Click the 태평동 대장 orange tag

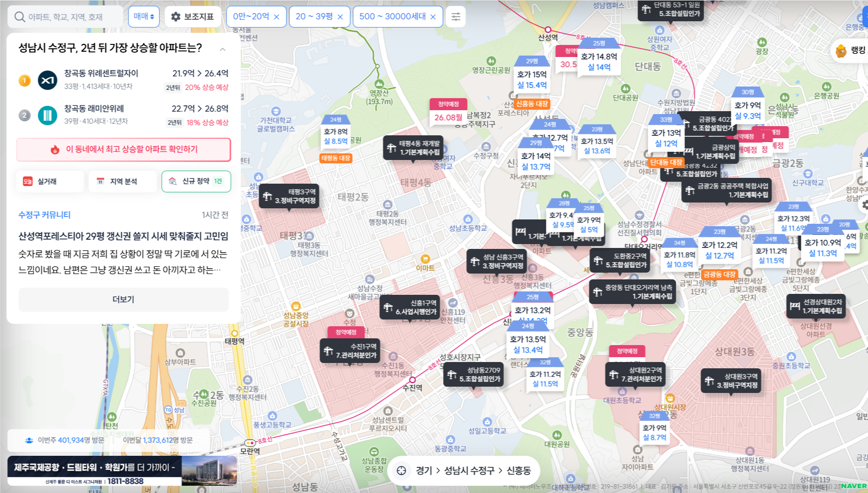336,158
